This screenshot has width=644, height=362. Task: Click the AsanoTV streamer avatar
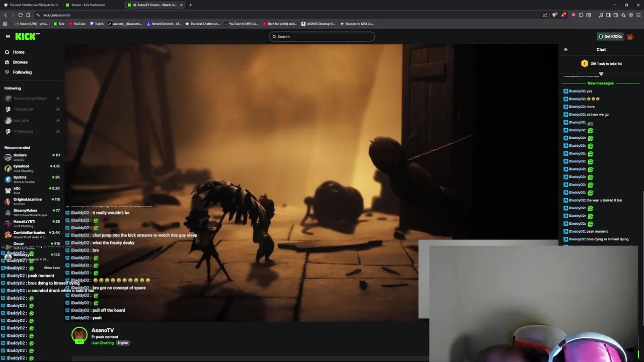pyautogui.click(x=79, y=335)
